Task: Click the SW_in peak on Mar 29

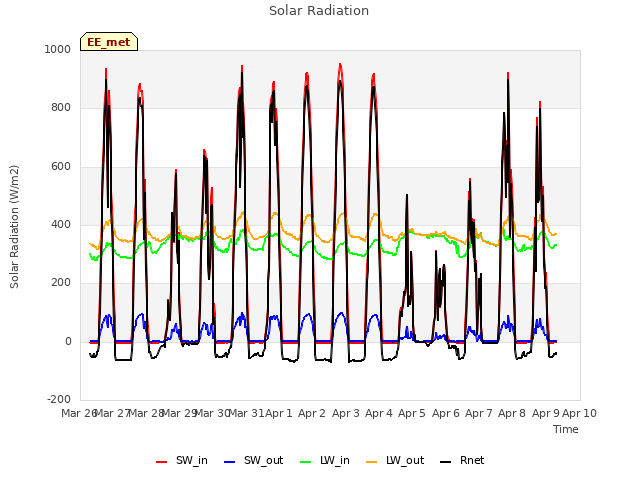Action: click(176, 170)
